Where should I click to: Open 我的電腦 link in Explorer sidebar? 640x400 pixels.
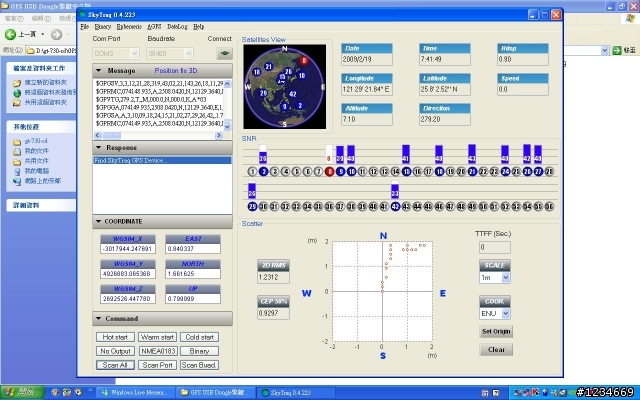37,171
